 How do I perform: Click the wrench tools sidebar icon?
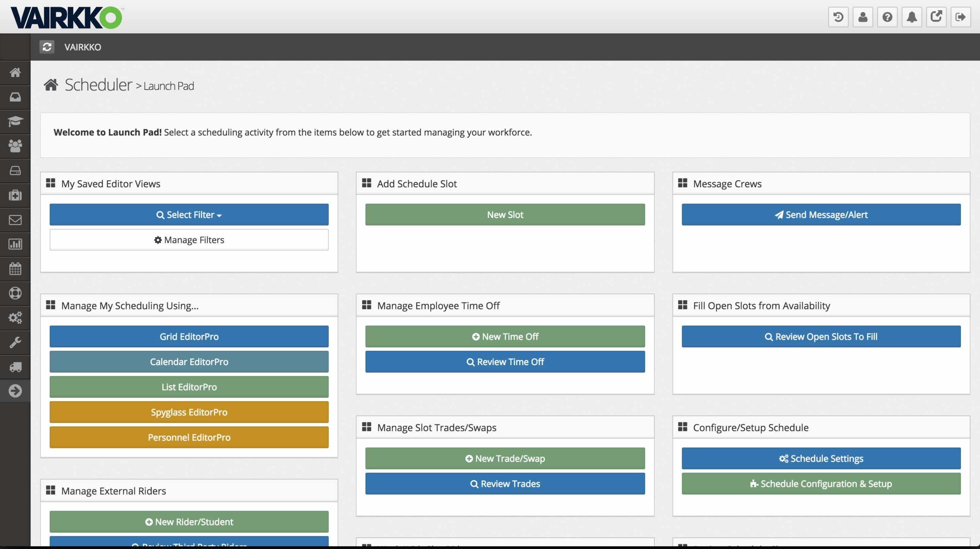point(15,342)
